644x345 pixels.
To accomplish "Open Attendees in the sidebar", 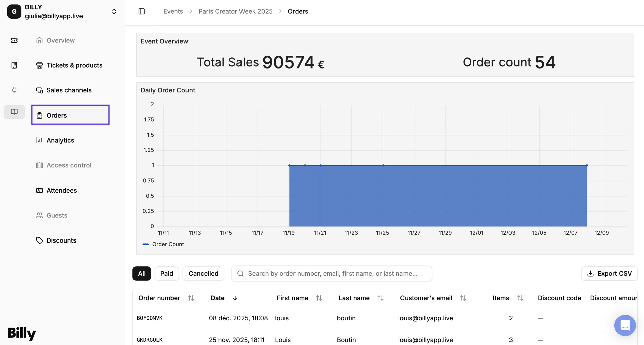I will 62,190.
